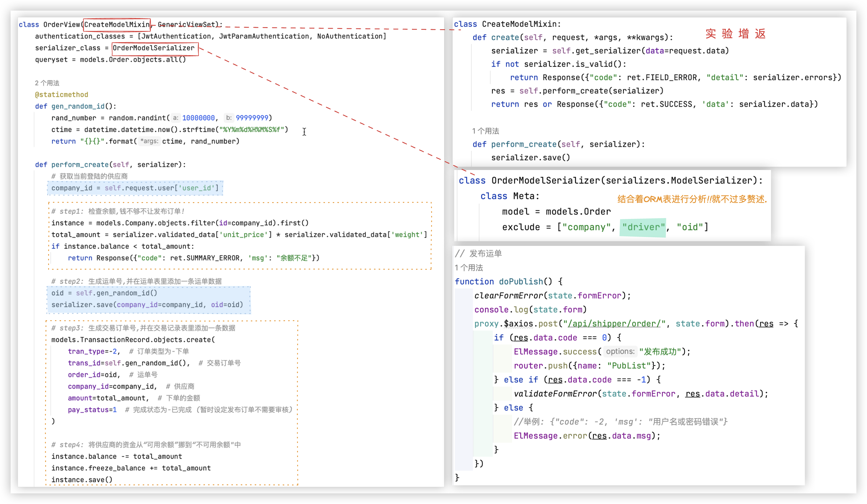Click the red-boxed OrderModelSerializer value
867x504 pixels.
(154, 48)
